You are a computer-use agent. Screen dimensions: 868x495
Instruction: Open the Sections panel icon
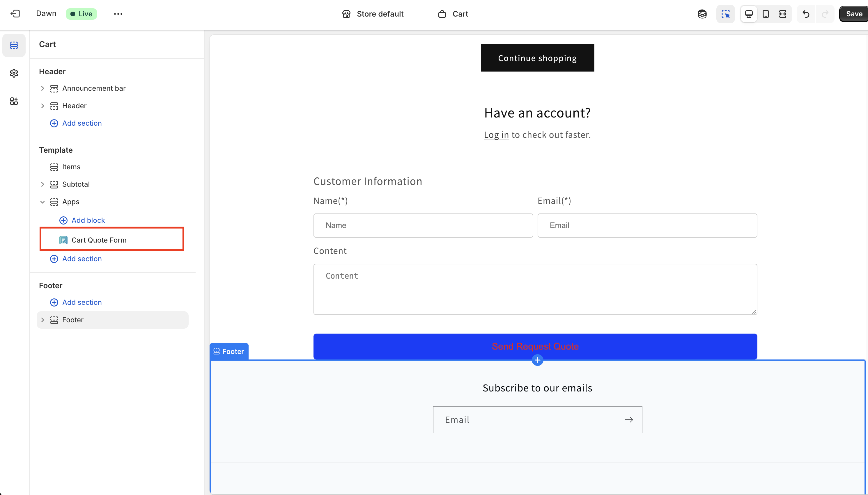(14, 45)
